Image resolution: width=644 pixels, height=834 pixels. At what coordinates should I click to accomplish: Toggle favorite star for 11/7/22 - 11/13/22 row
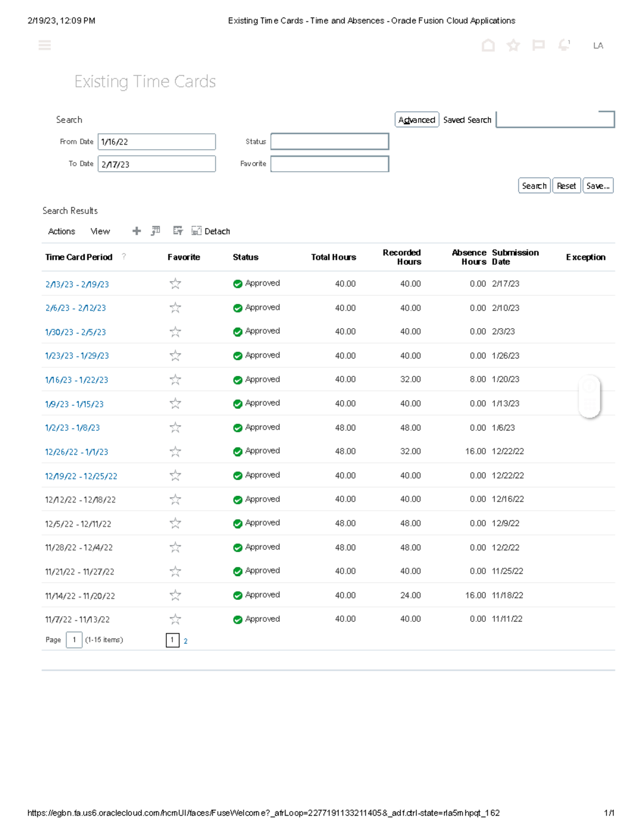click(174, 619)
